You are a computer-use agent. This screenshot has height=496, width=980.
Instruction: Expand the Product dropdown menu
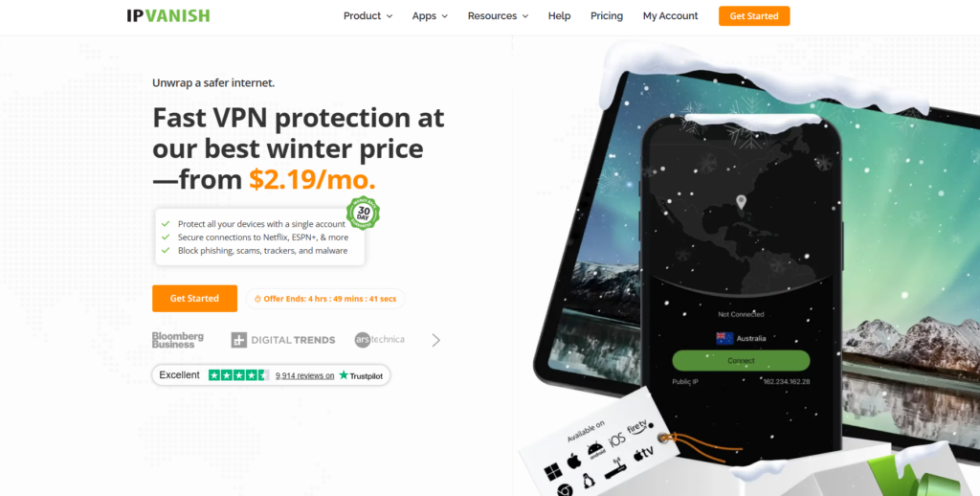point(368,16)
